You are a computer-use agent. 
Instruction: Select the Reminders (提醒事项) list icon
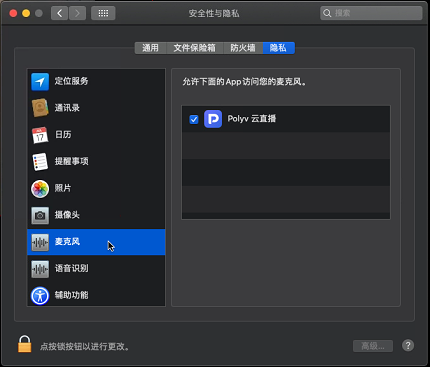(40, 162)
